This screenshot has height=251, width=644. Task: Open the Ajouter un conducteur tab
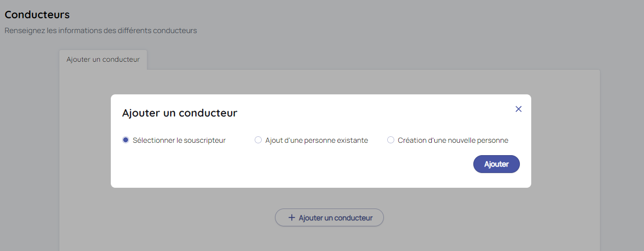coord(103,59)
